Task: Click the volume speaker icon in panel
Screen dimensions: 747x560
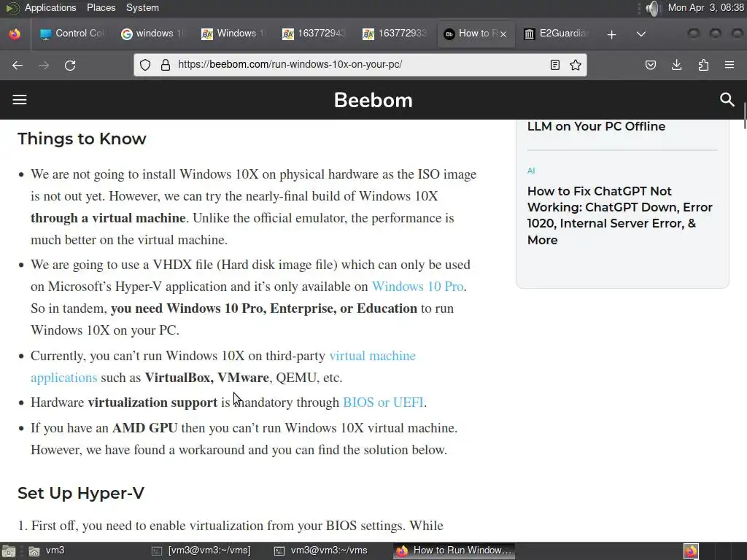Action: 654,8
